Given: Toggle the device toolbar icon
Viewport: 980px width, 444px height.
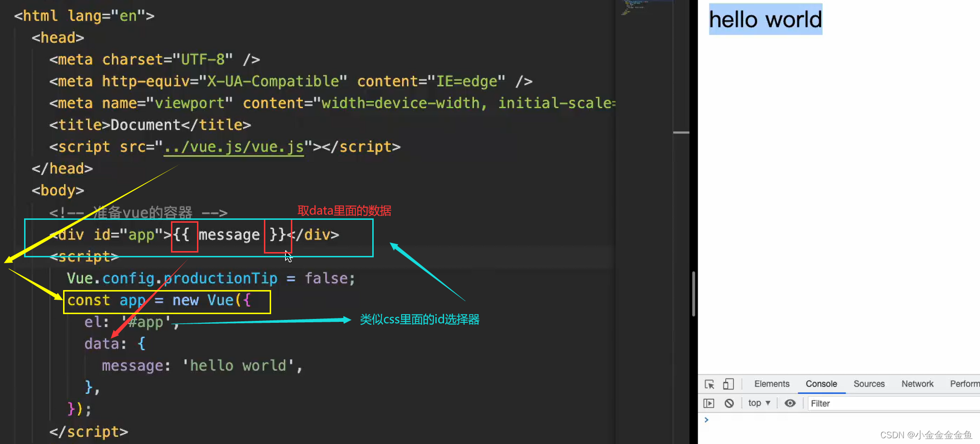Looking at the screenshot, I should click(728, 384).
